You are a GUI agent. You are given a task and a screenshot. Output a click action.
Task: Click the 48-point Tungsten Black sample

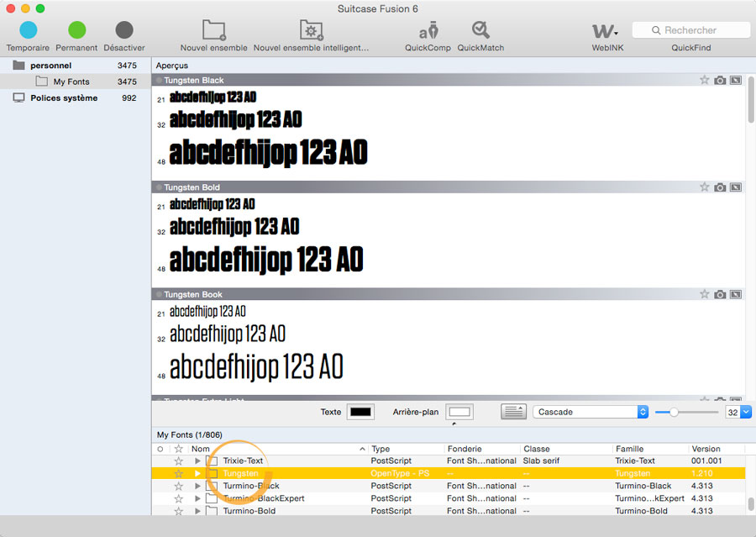pos(268,152)
